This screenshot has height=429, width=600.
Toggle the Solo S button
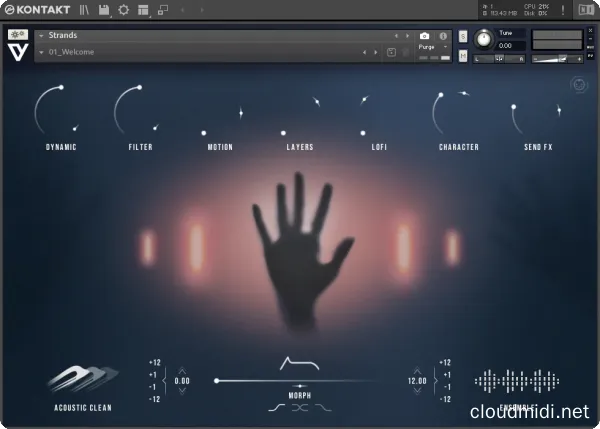click(463, 36)
